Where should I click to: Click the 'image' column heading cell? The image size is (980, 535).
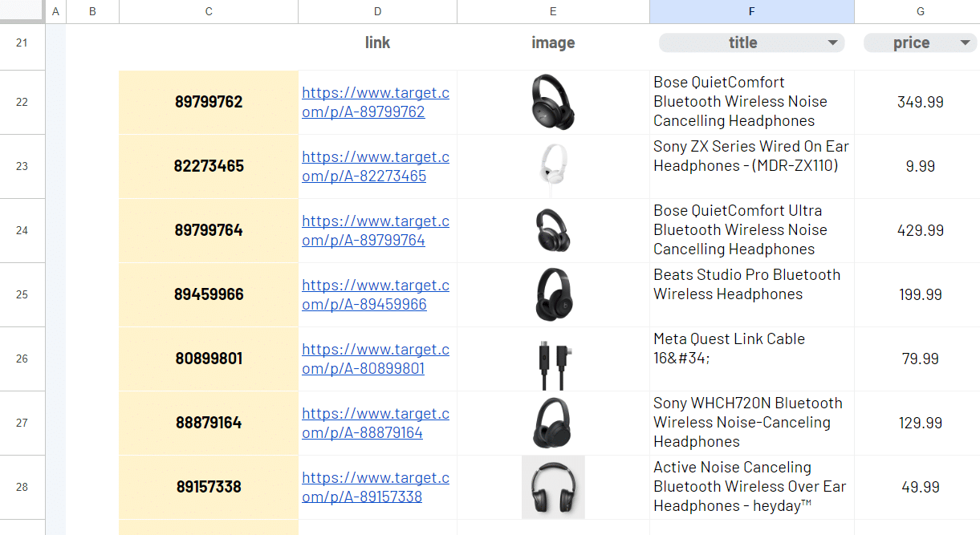point(553,43)
